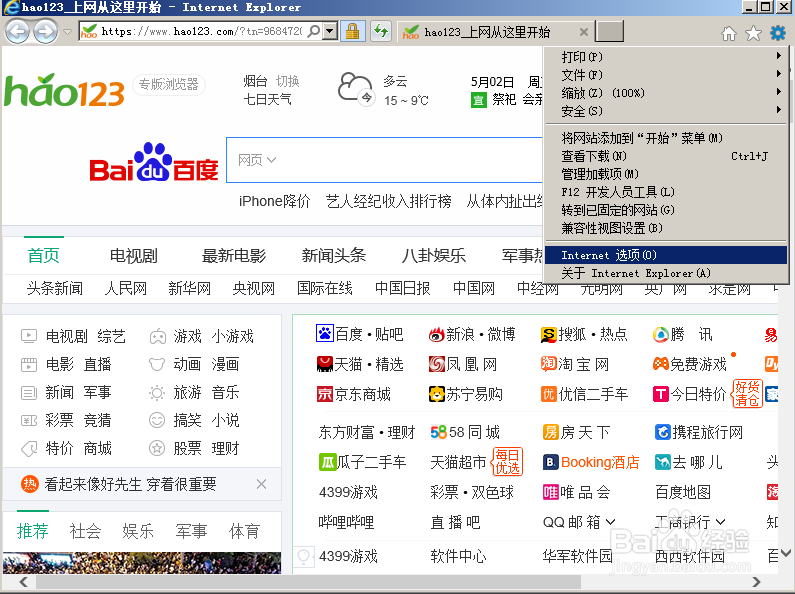Click the 瓜子二手车 green icon
Screen dimensions: 795x594
point(327,462)
